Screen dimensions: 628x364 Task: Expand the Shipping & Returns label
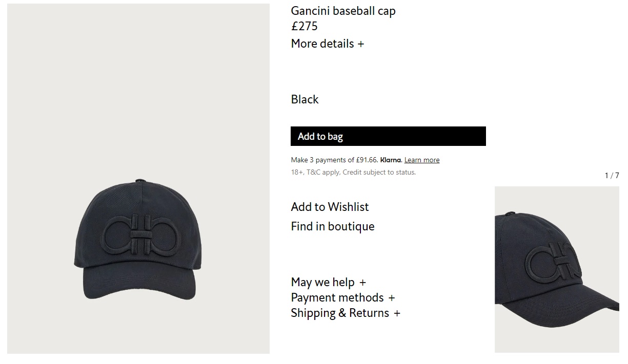[x=340, y=313]
